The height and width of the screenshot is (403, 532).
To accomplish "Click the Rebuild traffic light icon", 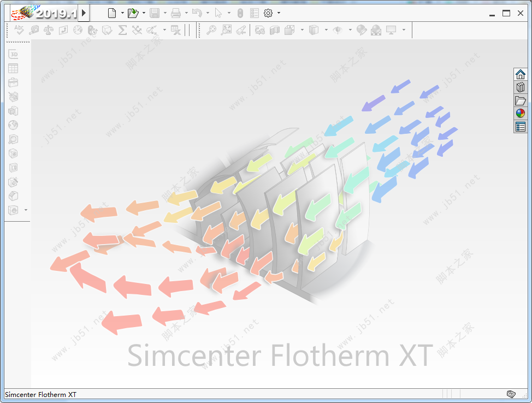I will [x=240, y=13].
